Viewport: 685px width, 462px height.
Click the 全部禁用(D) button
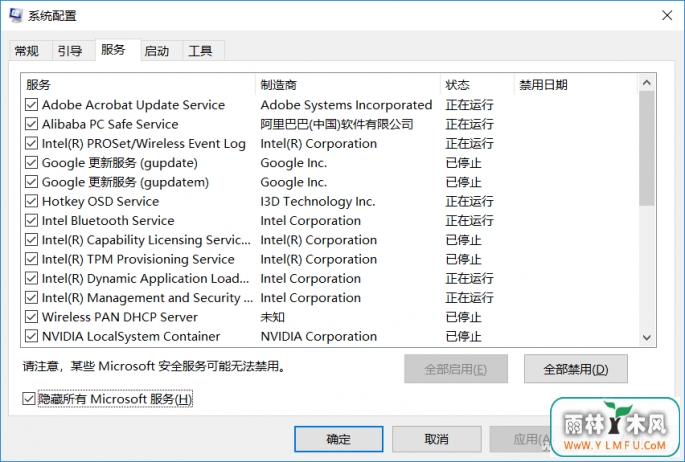576,369
